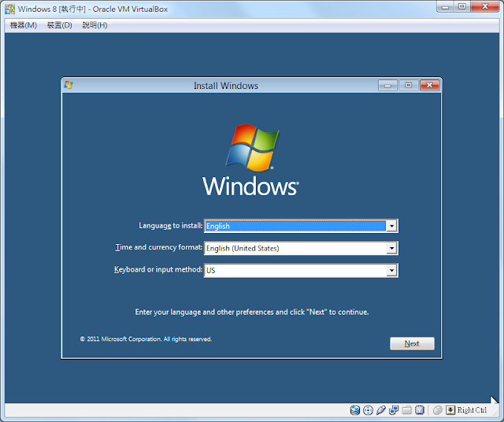The image size is (504, 422).
Task: Click the Language to install label
Action: [x=171, y=226]
